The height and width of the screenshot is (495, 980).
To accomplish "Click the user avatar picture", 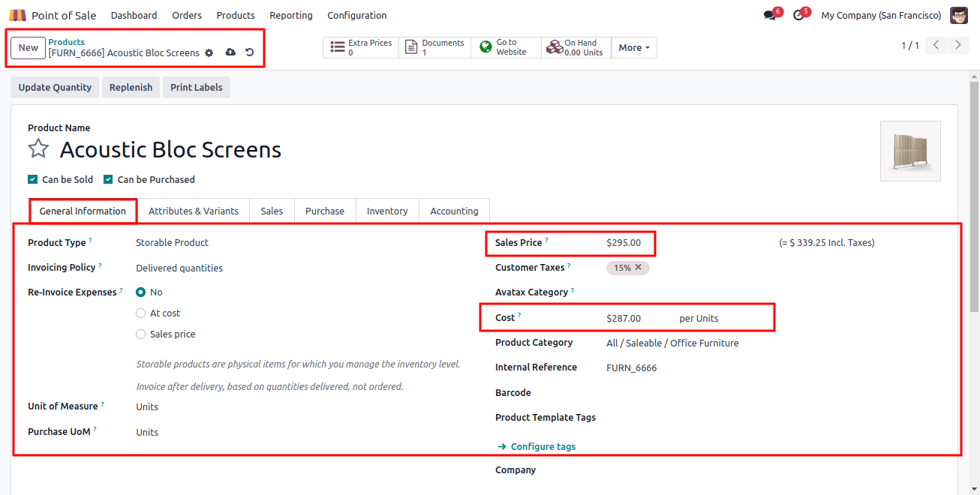I will click(x=958, y=15).
